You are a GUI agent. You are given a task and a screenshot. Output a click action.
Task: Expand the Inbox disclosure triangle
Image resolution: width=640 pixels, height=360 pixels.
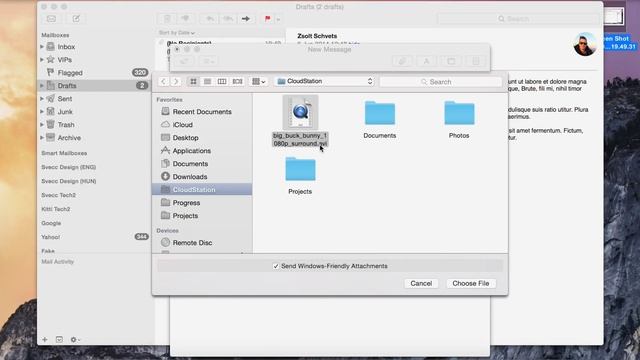[42, 47]
